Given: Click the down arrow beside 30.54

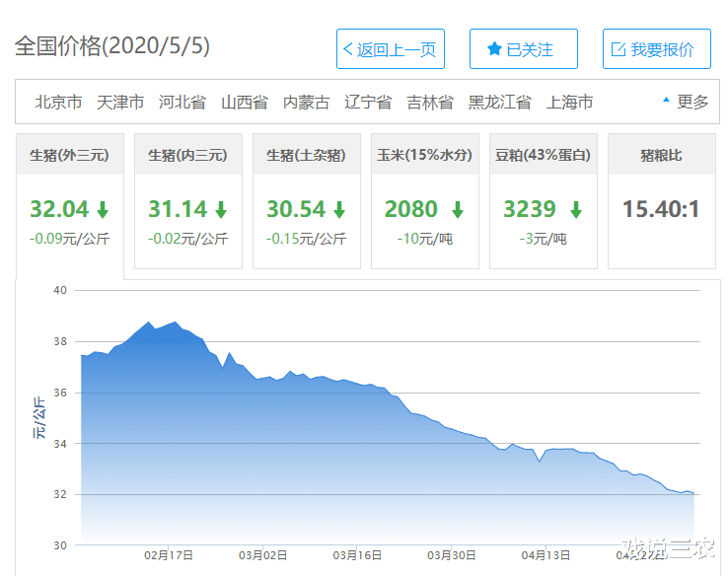Looking at the screenshot, I should (339, 210).
